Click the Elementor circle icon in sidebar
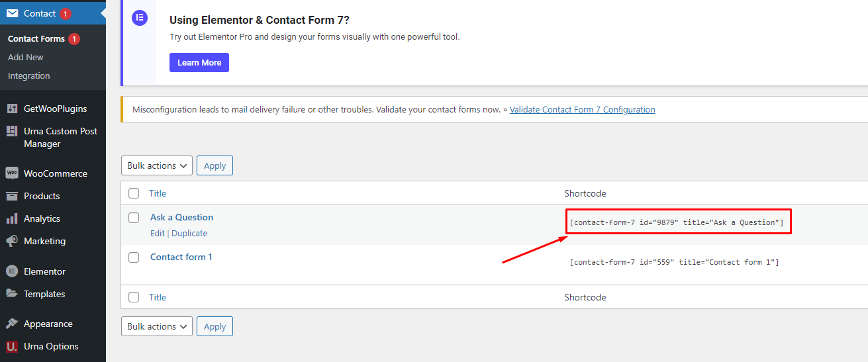 tap(12, 271)
